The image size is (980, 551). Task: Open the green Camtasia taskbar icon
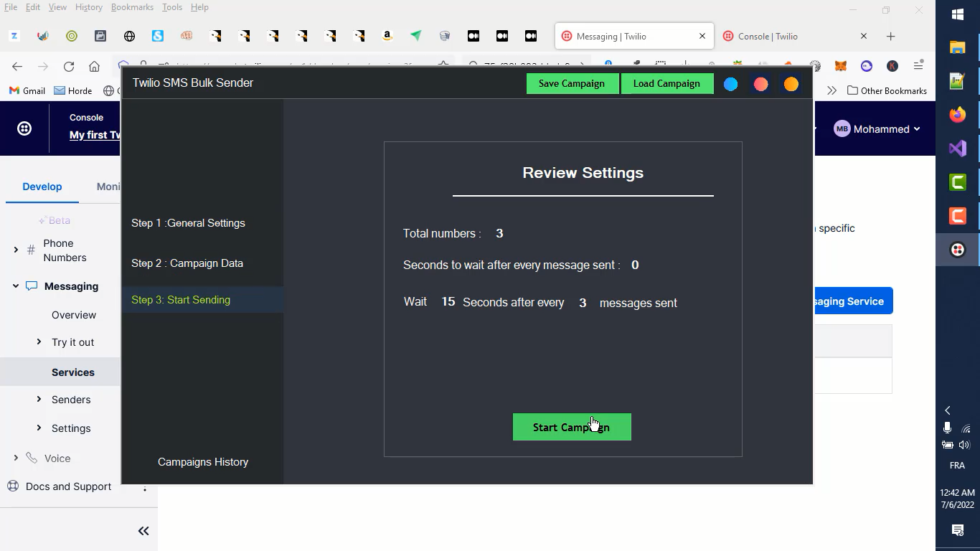958,182
